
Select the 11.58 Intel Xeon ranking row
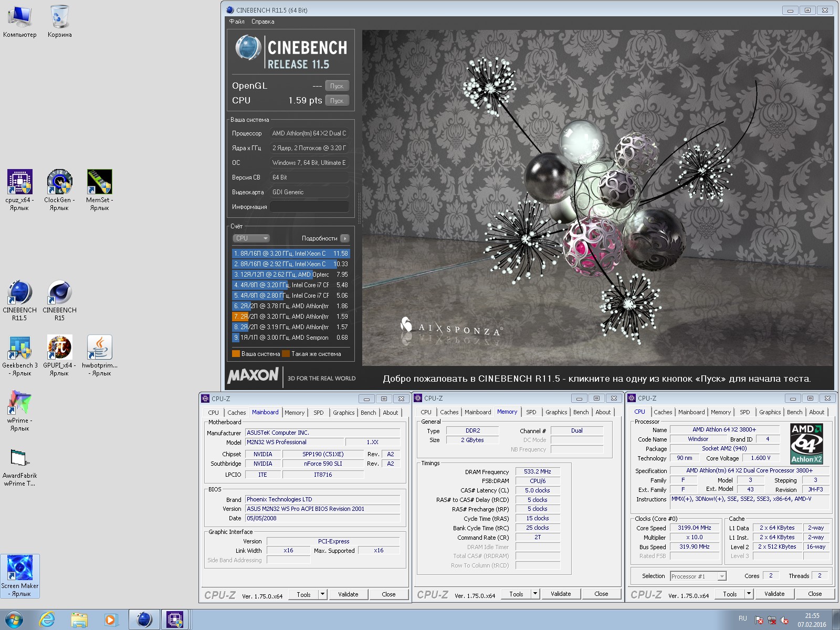pyautogui.click(x=290, y=254)
